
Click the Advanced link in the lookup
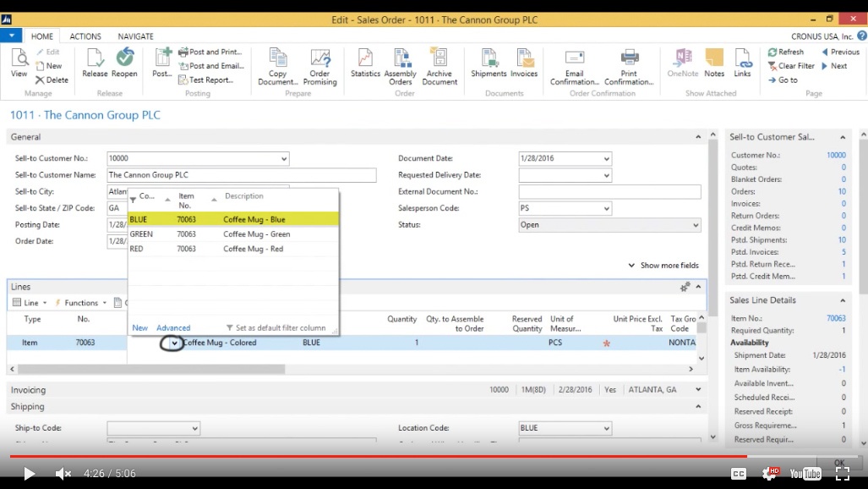(x=173, y=328)
